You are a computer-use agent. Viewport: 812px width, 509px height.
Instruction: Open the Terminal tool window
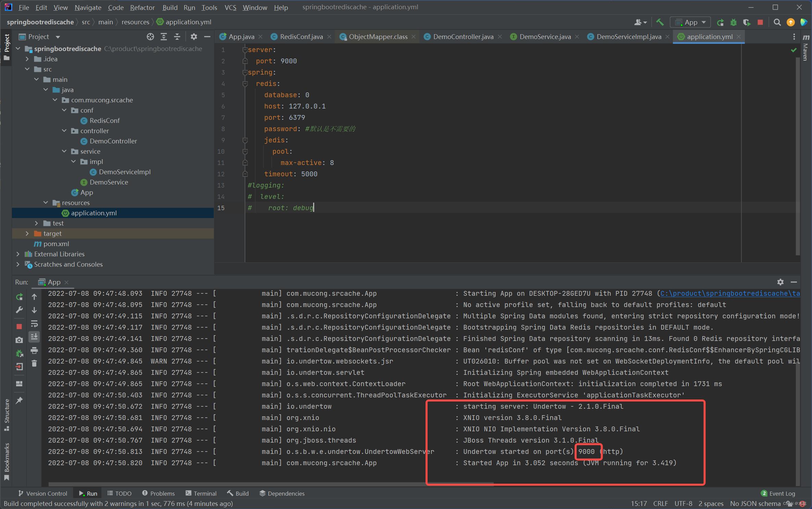(201, 493)
